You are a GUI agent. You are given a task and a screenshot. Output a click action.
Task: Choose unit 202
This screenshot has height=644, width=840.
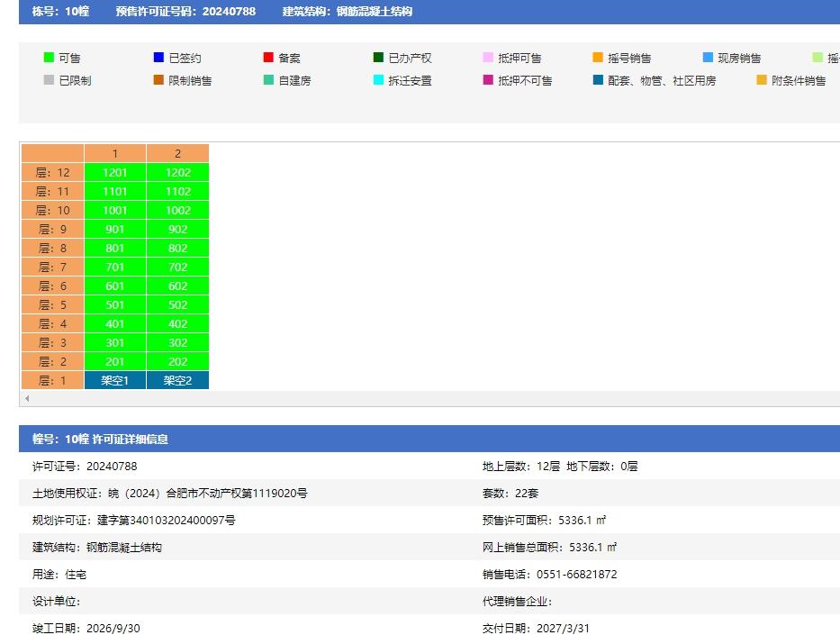point(178,362)
